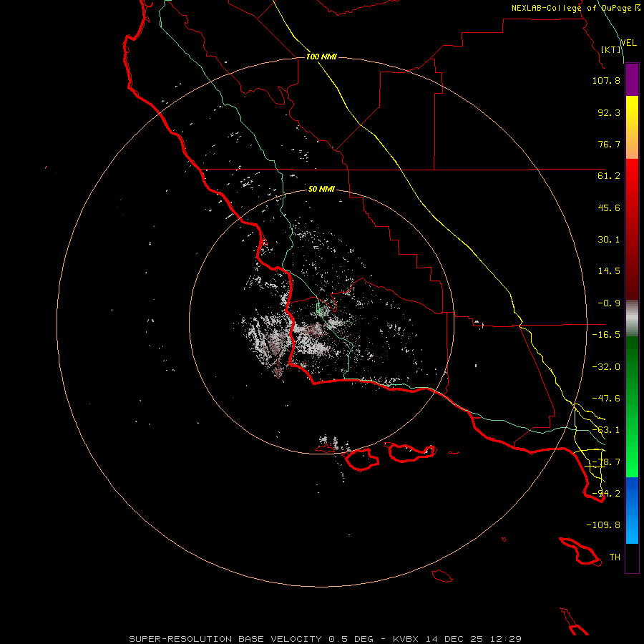Click the VEL legend title
The width and height of the screenshot is (644, 644).
coord(628,43)
